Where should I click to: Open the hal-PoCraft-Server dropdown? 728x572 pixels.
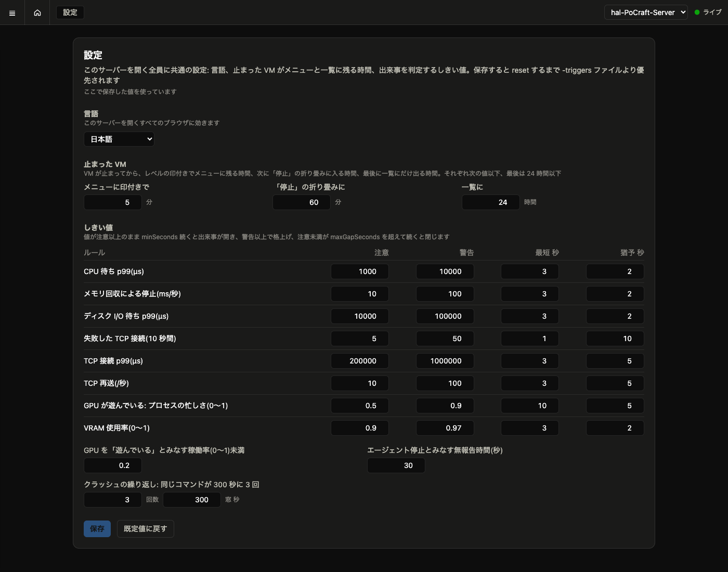[646, 12]
